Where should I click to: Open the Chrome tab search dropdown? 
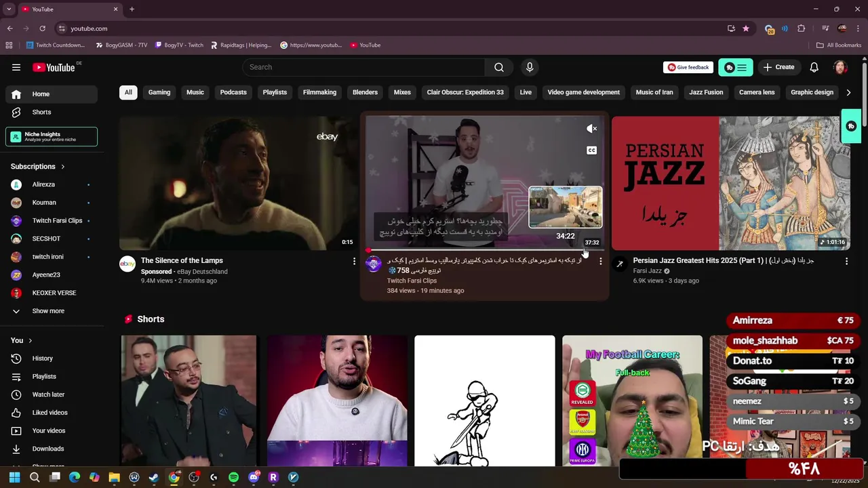(x=9, y=9)
